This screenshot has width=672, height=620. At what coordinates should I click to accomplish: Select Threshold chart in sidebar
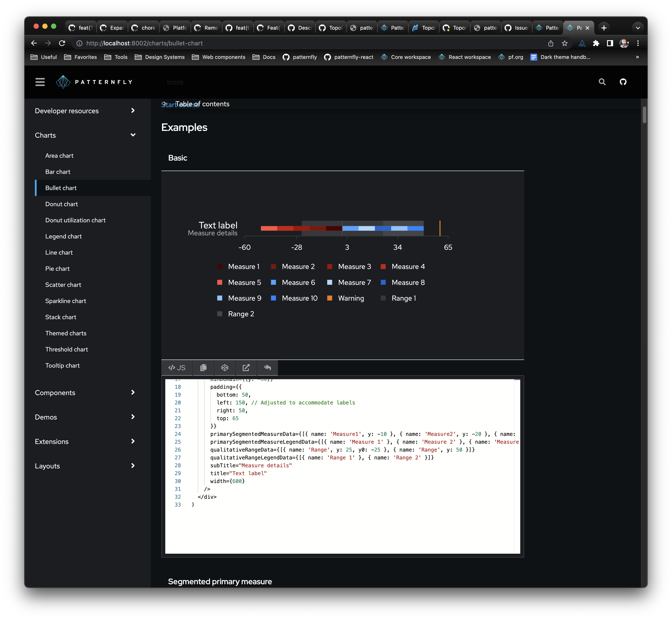tap(67, 349)
